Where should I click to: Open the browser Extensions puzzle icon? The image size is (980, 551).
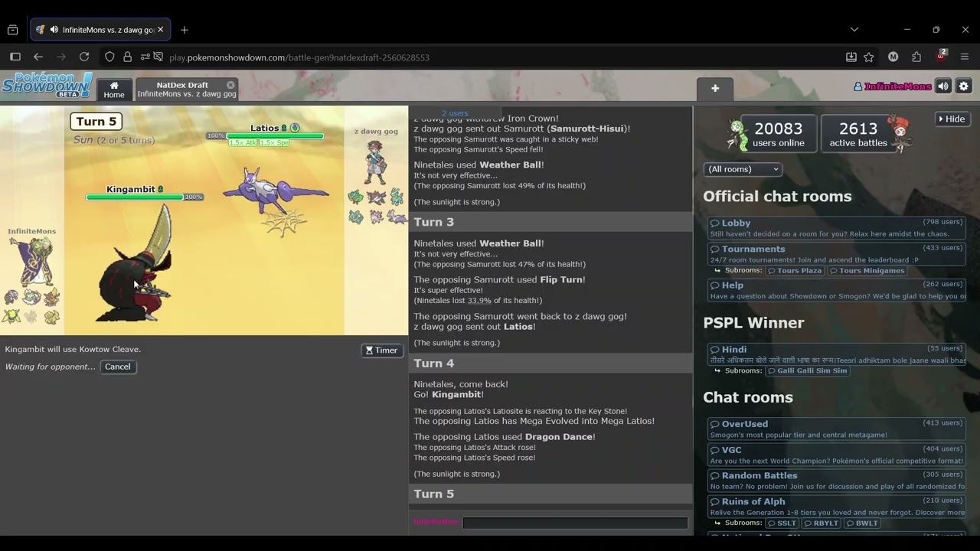click(x=916, y=57)
